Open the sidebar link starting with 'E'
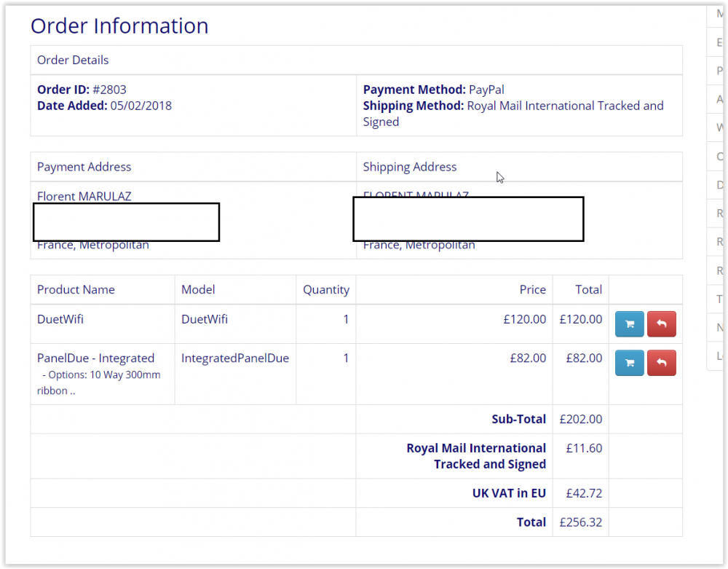This screenshot has height=569, width=728. [x=719, y=42]
